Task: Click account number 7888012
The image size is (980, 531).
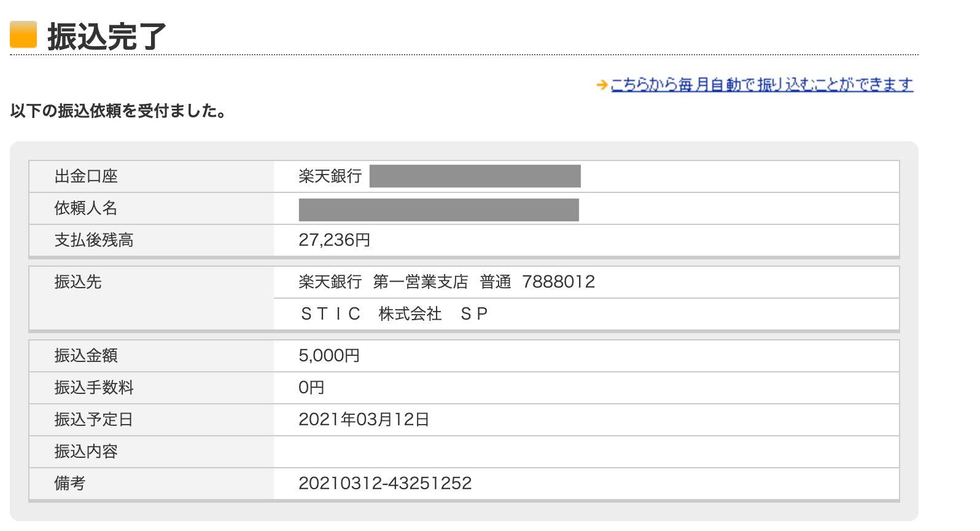Action: coord(559,281)
